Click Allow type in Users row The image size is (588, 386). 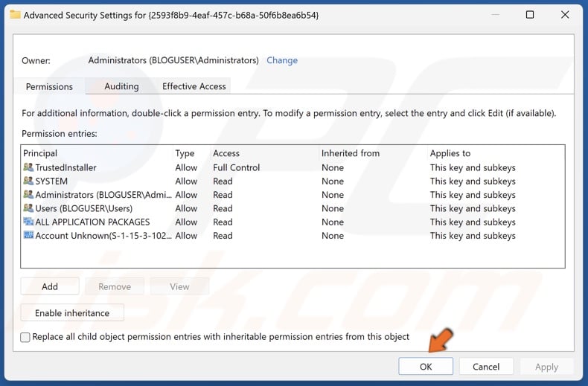coord(186,208)
